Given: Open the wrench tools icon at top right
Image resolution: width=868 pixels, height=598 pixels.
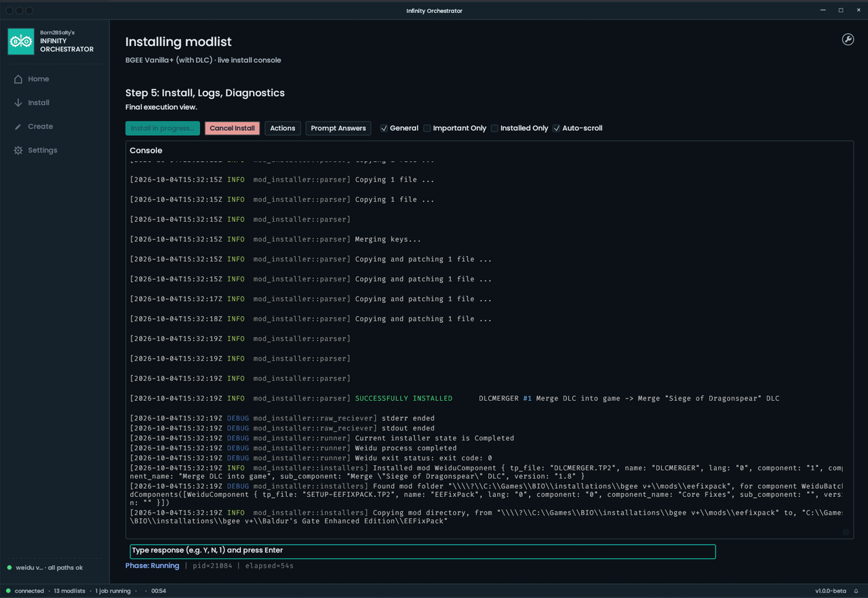Looking at the screenshot, I should tap(848, 39).
